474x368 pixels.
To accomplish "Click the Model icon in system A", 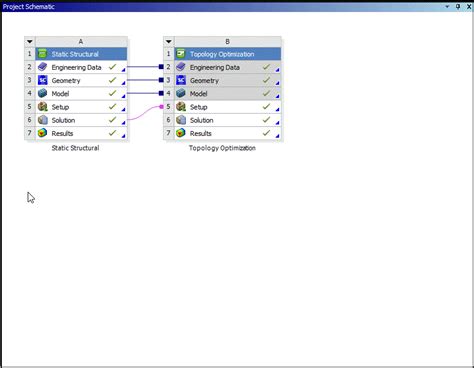I will point(42,93).
